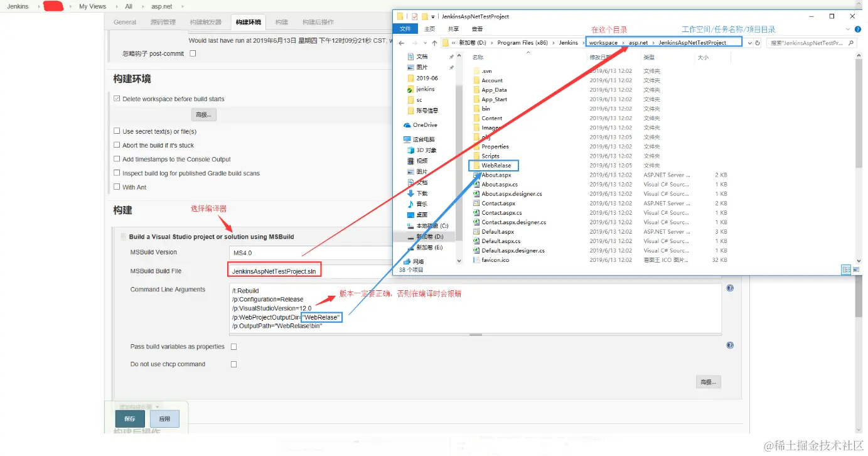This screenshot has height=456, width=868.
Task: Select the About.aspx file
Action: click(494, 175)
